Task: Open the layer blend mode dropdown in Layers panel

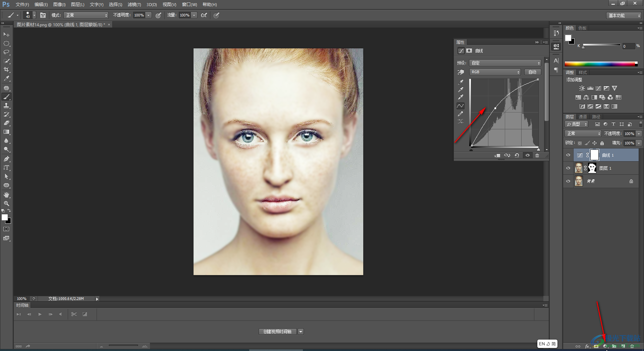Action: pos(583,134)
